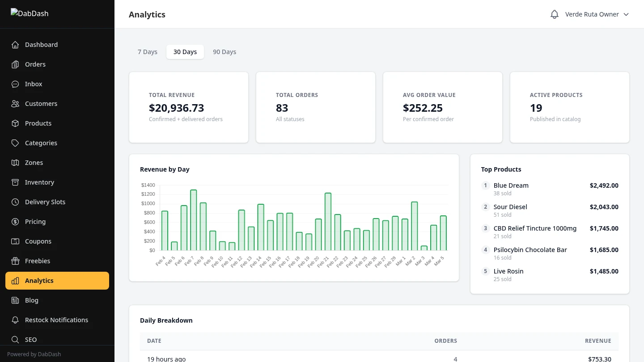Screen dimensions: 644x362
Task: Select the Pricing dollar icon
Action: pyautogui.click(x=15, y=221)
